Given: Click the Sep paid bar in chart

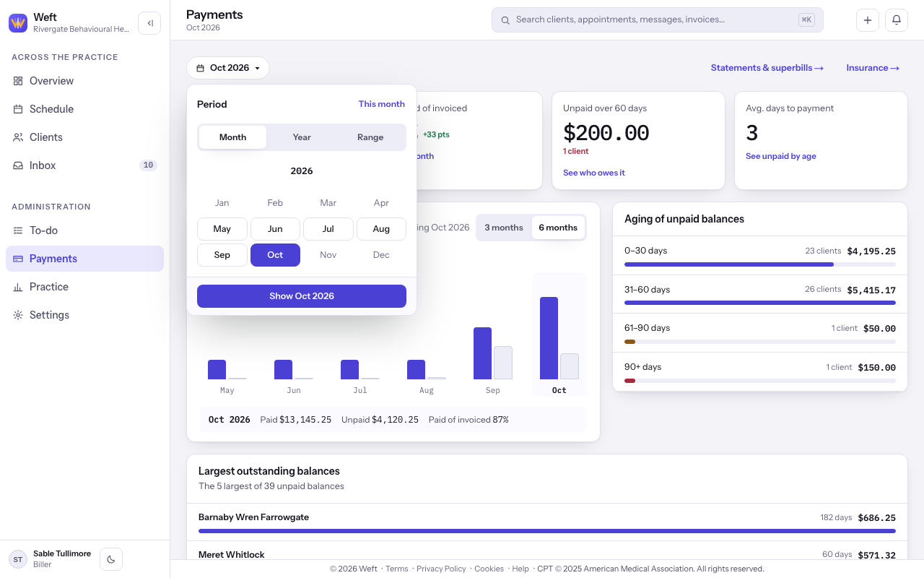Looking at the screenshot, I should coord(482,353).
